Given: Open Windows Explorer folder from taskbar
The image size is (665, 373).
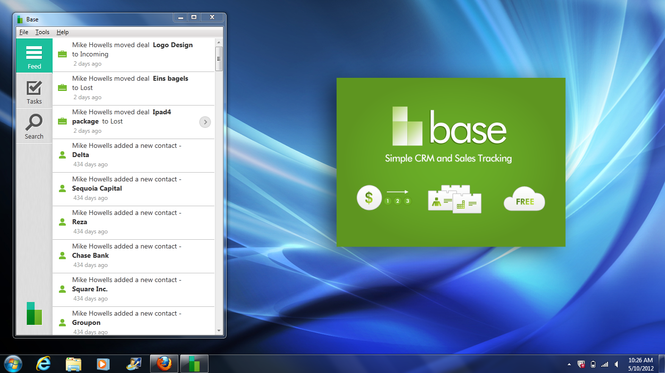Looking at the screenshot, I should click(73, 364).
